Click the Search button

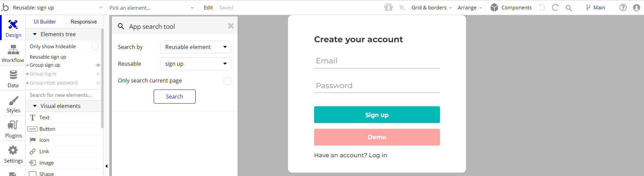coord(175,97)
